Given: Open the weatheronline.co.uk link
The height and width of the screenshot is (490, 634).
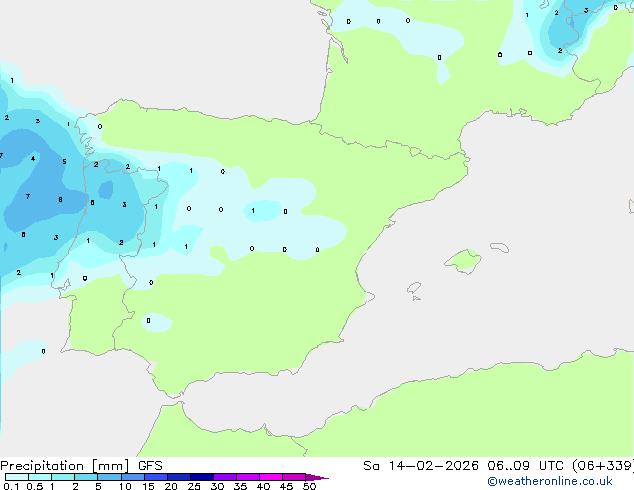Looking at the screenshot, I should click(x=550, y=481).
